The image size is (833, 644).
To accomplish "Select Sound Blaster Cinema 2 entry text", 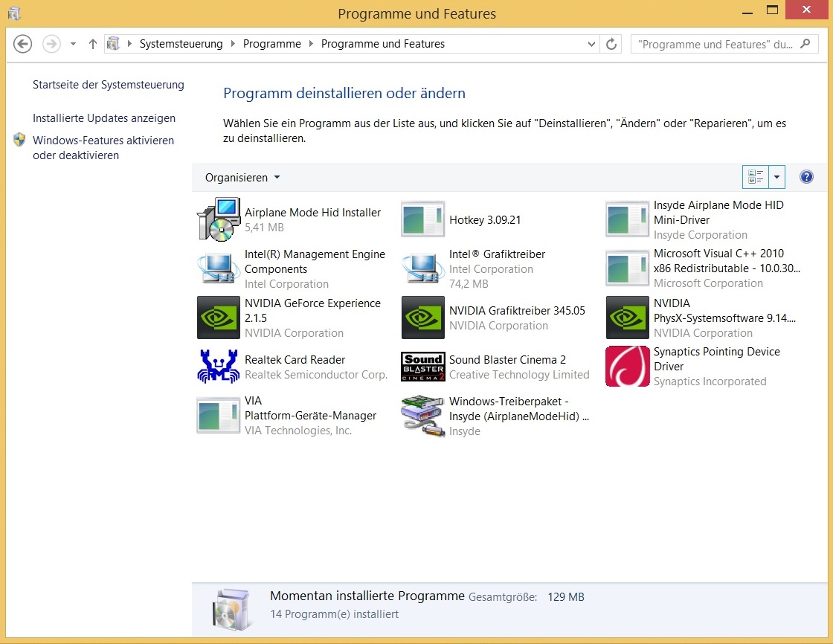I will point(507,360).
